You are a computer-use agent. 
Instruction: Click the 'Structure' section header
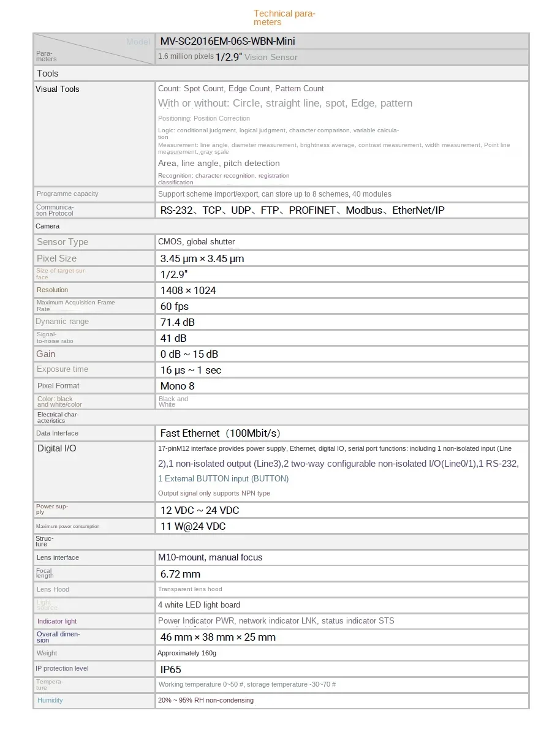coord(45,541)
